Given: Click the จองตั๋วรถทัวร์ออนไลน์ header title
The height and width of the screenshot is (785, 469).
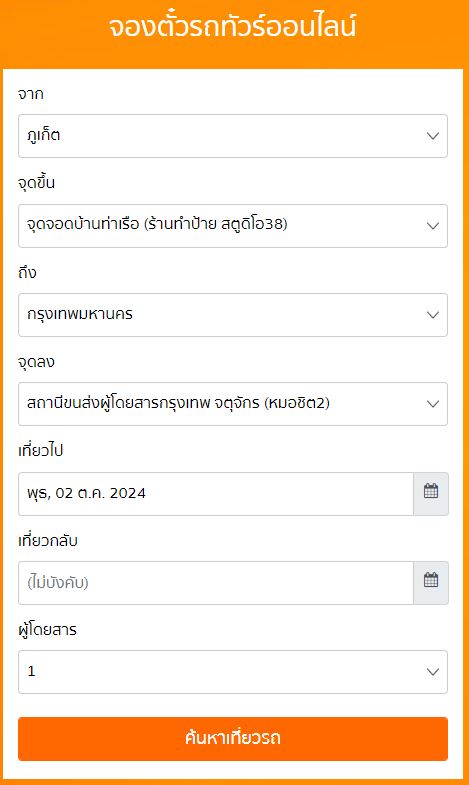Looking at the screenshot, I should pyautogui.click(x=233, y=26).
